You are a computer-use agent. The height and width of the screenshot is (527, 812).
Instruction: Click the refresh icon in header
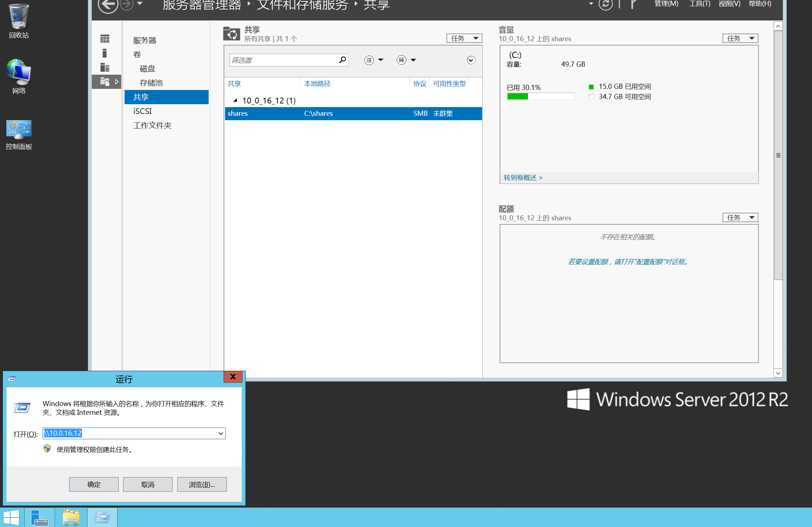click(606, 4)
